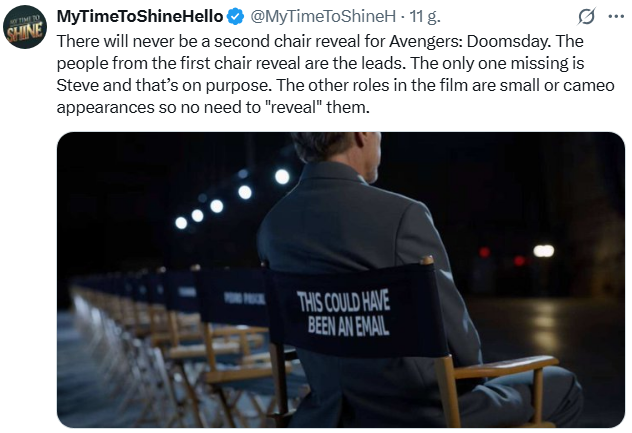Click the MyTimeToShine profile avatar

[25, 27]
